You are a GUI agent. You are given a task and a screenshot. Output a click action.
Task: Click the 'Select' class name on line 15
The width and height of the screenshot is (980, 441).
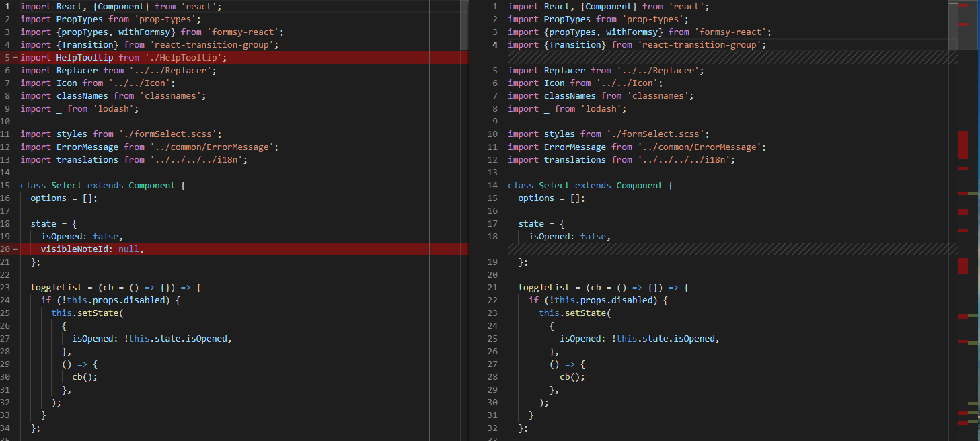coord(66,185)
